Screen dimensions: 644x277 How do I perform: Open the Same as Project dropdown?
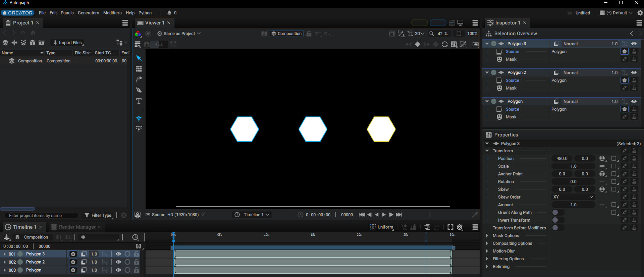[179, 34]
